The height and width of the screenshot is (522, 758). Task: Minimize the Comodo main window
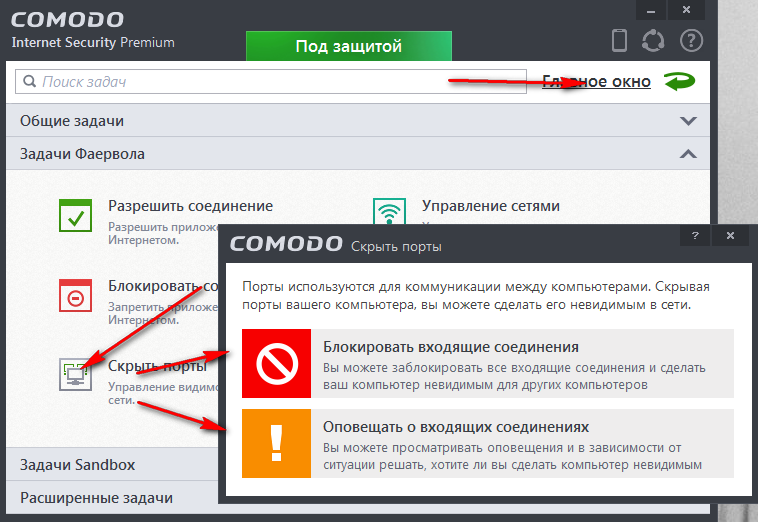(651, 10)
